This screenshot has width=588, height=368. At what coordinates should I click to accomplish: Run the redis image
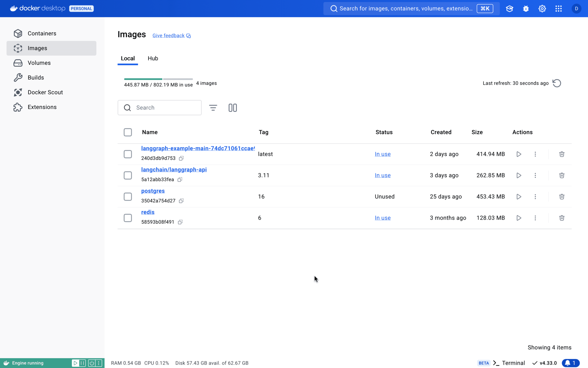point(519,218)
